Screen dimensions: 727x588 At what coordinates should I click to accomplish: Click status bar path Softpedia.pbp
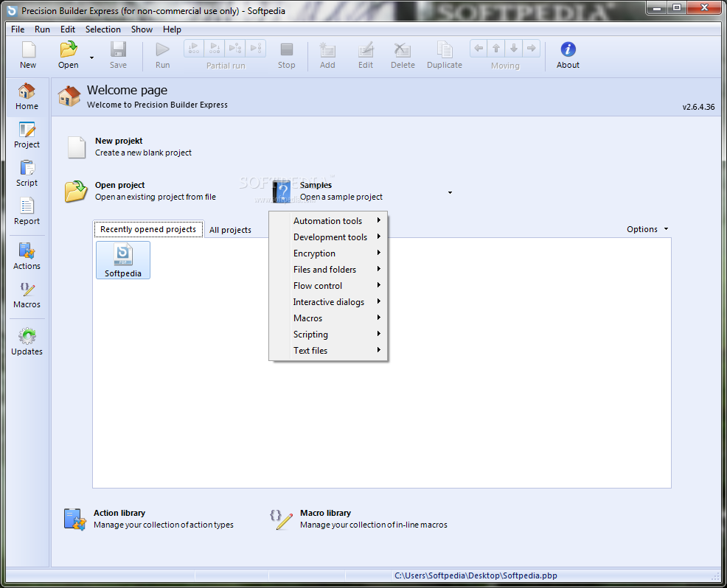(x=476, y=575)
